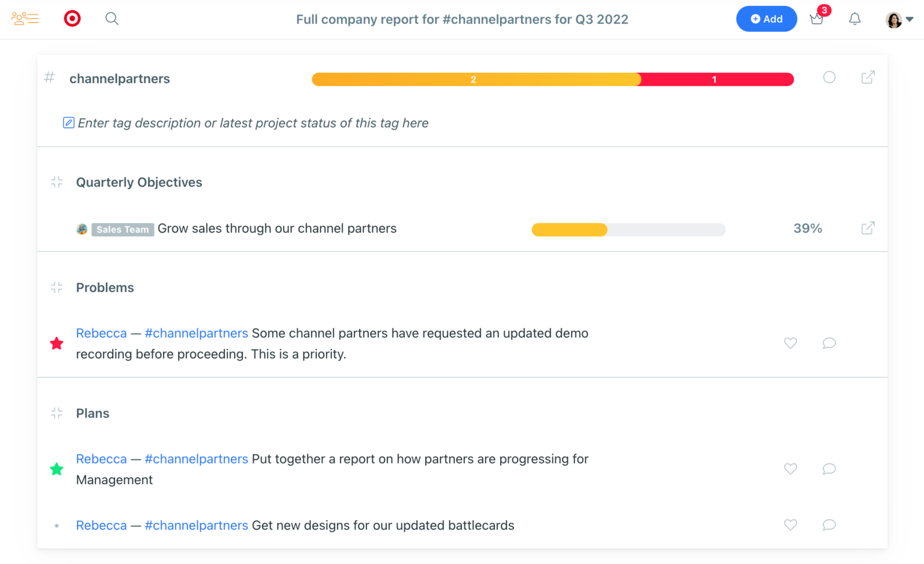The width and height of the screenshot is (924, 564).
Task: Collapse the Quarterly Objectives section
Action: click(56, 182)
